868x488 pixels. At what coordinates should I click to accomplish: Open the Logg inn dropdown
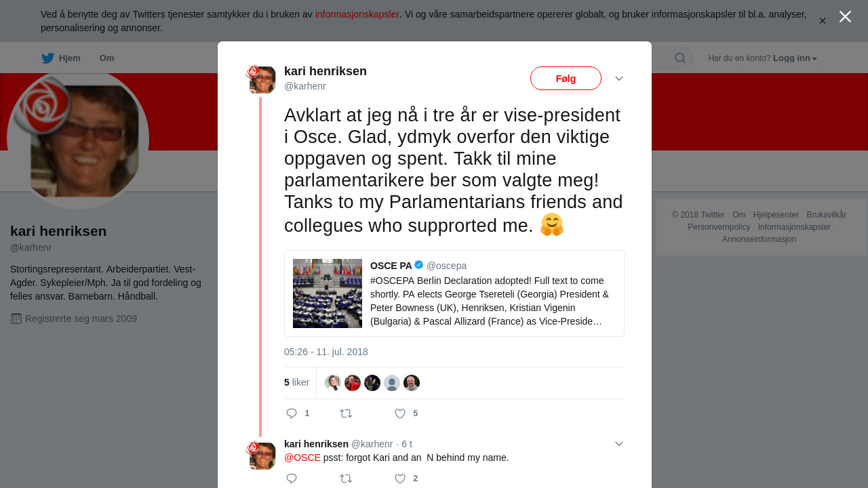coord(795,58)
